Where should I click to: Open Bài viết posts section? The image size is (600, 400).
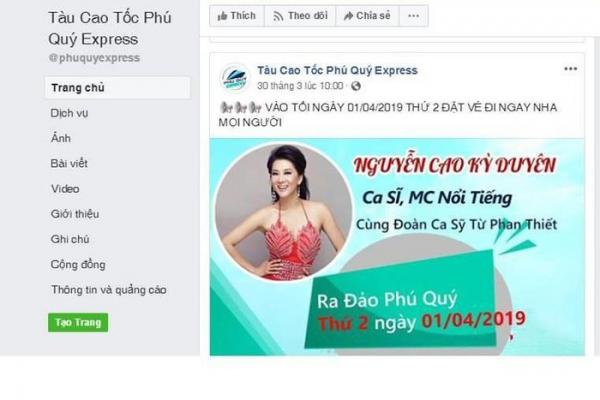69,163
